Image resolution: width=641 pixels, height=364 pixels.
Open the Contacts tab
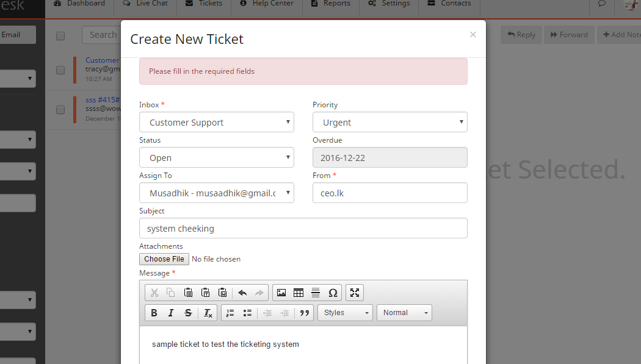pyautogui.click(x=449, y=4)
